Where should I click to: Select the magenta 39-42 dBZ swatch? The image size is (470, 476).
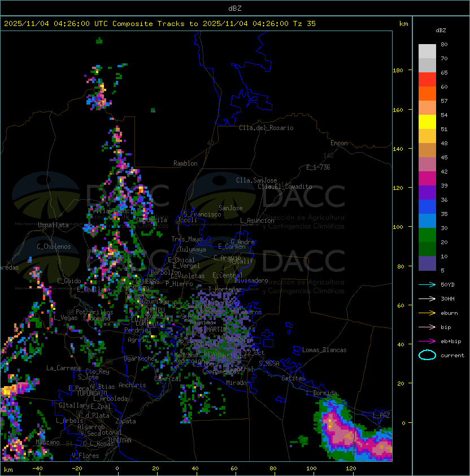427,179
